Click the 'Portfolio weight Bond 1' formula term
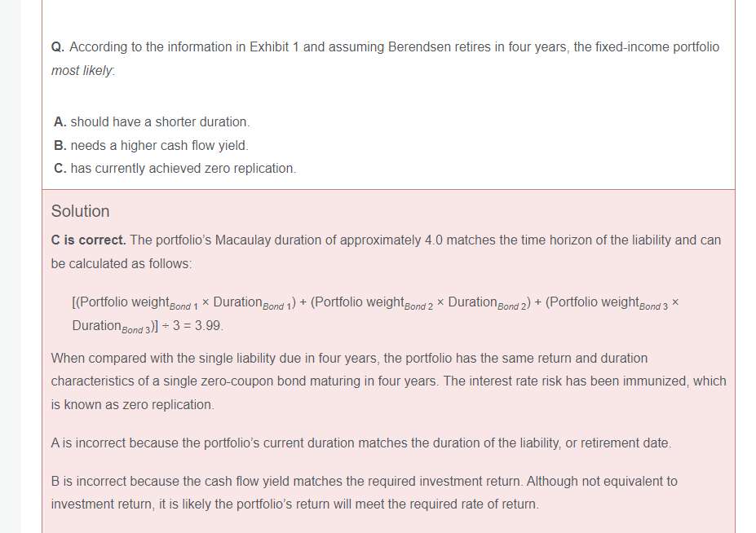 click(x=134, y=303)
